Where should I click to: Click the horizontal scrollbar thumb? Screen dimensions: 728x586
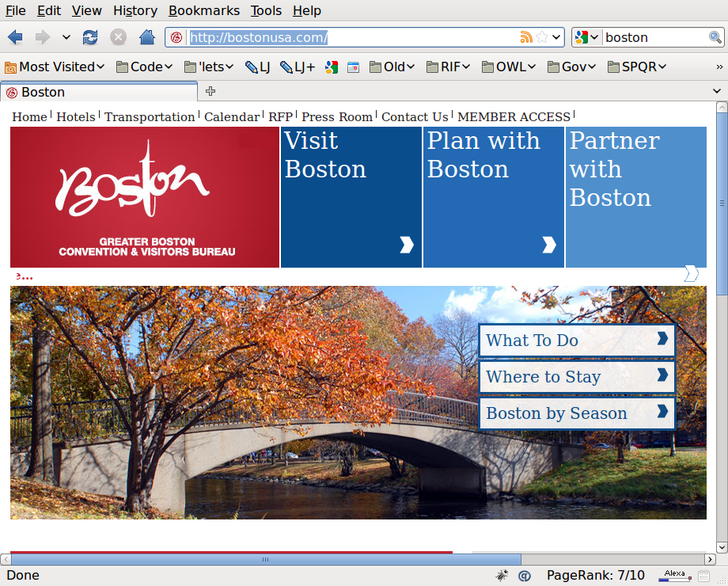266,559
